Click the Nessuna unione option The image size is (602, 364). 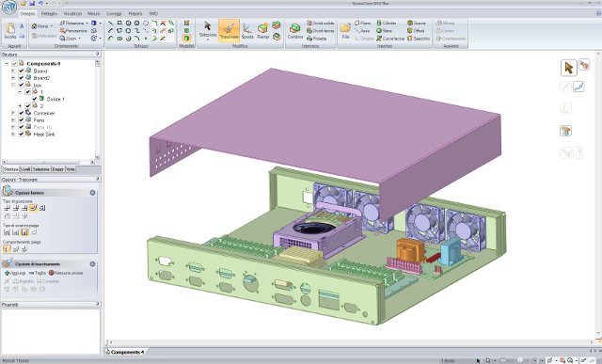coord(66,273)
